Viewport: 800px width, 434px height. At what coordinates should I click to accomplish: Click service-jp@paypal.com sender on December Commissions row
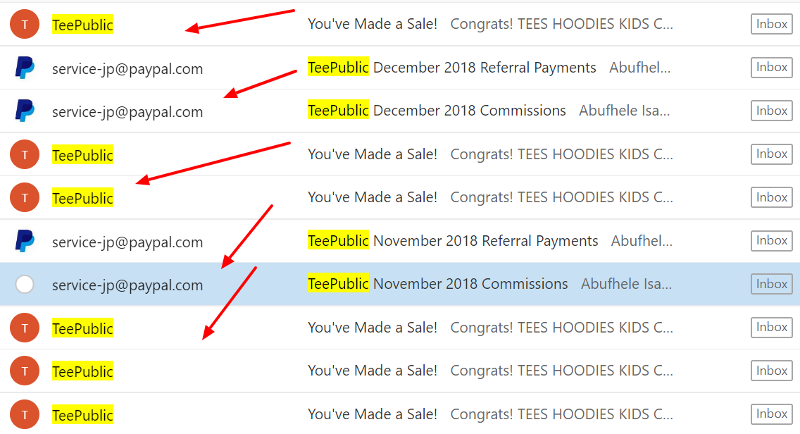(128, 112)
